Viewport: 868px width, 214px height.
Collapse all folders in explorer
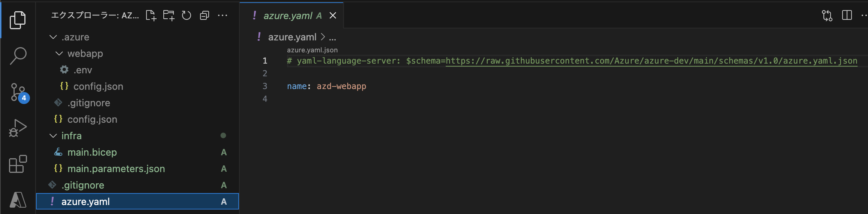click(x=205, y=15)
